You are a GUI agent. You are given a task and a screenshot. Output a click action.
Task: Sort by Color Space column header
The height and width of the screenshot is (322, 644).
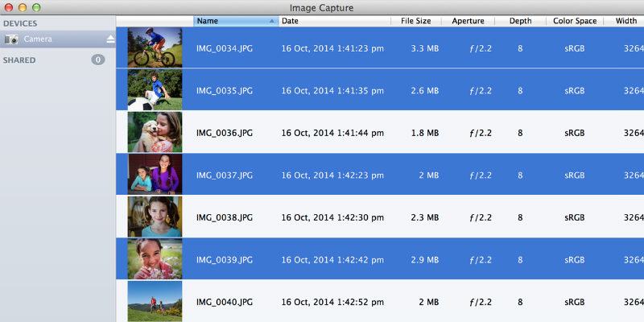574,21
